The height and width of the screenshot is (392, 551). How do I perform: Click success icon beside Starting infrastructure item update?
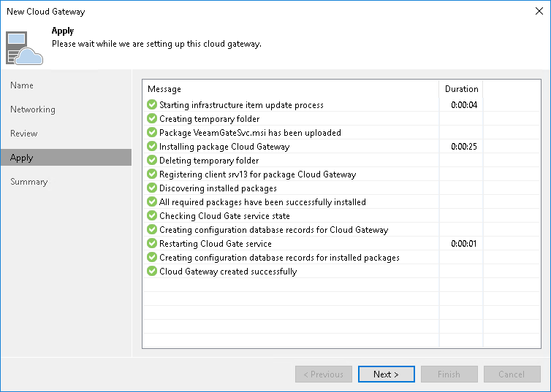pyautogui.click(x=152, y=105)
